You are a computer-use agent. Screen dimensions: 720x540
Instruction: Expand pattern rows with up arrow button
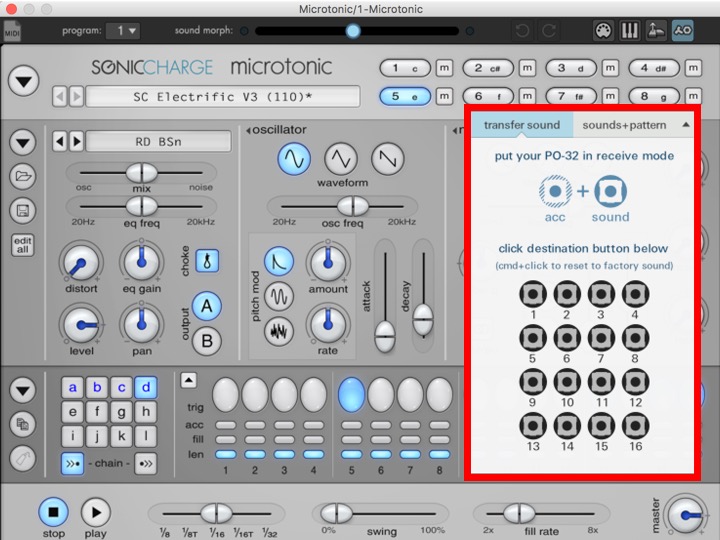189,380
